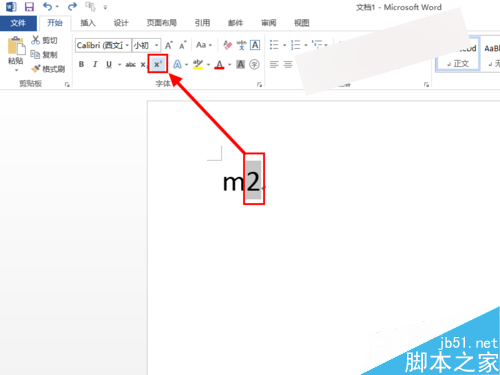The image size is (500, 375).
Task: Open the 文件 (File) tab
Action: pyautogui.click(x=18, y=23)
